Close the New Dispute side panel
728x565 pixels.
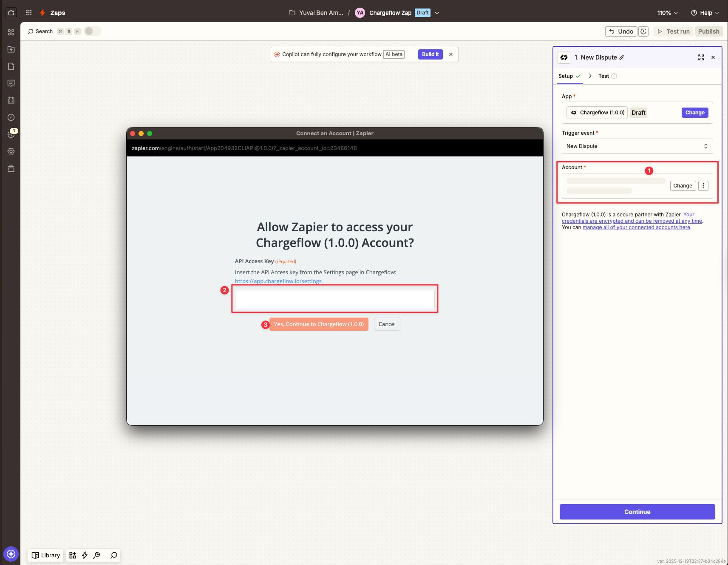[713, 57]
